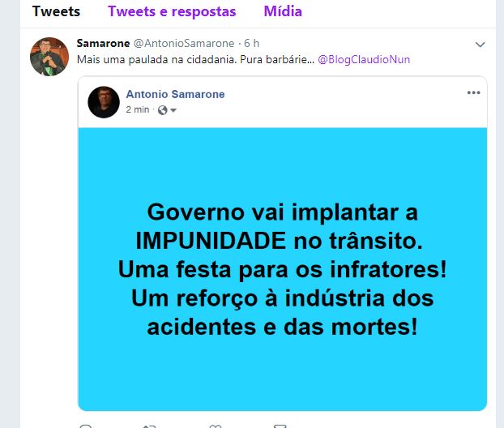Click Antonio Samarone's Facebook profile picture

pos(104,102)
